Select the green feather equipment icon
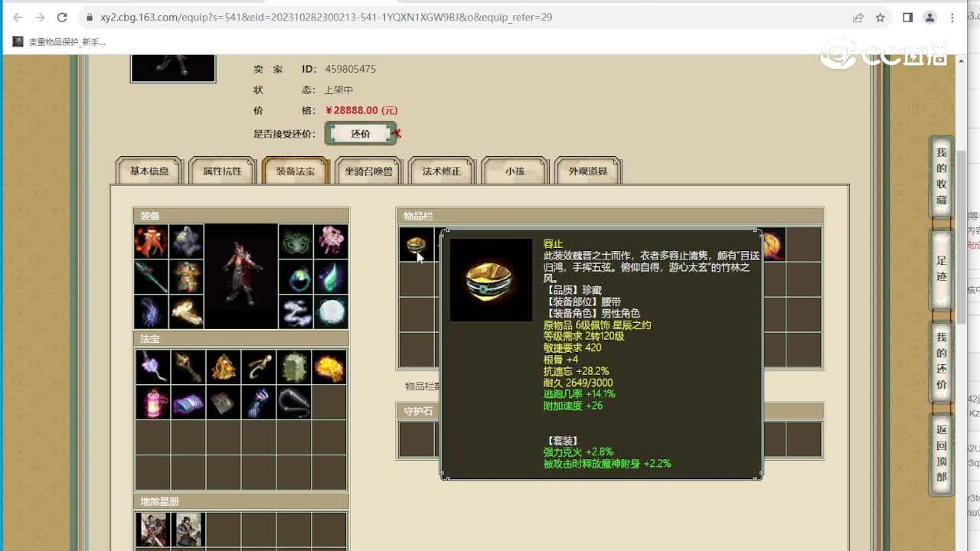The width and height of the screenshot is (980, 551). coord(331,277)
